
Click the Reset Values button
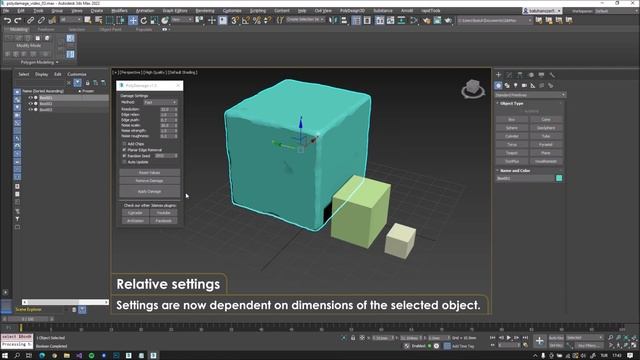point(149,172)
